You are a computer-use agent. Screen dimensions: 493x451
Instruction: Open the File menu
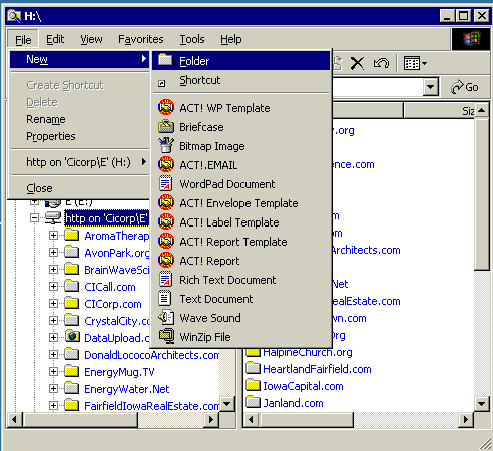point(23,40)
